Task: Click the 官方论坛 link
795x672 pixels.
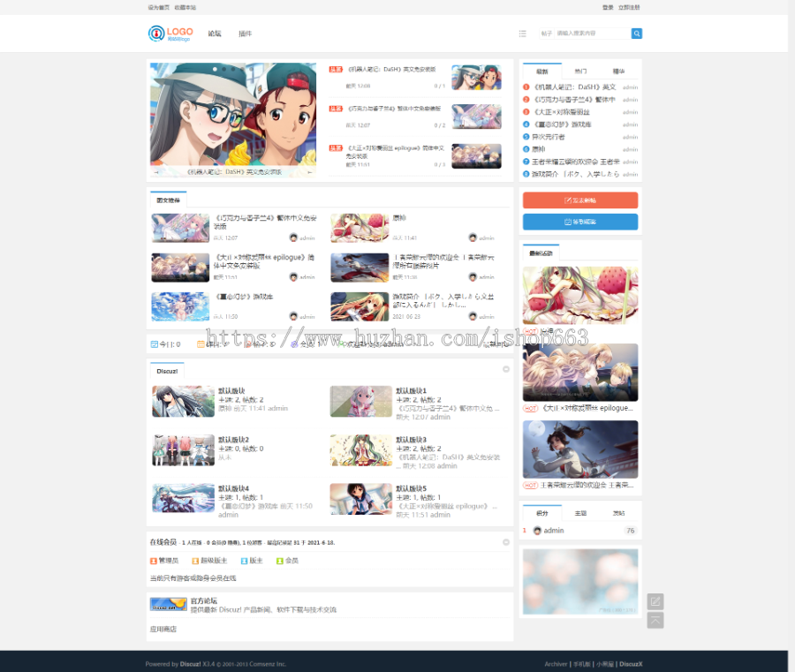Action: 204,600
